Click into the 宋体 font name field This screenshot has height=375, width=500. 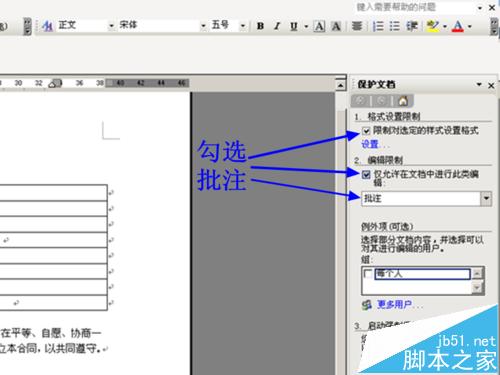(x=159, y=25)
